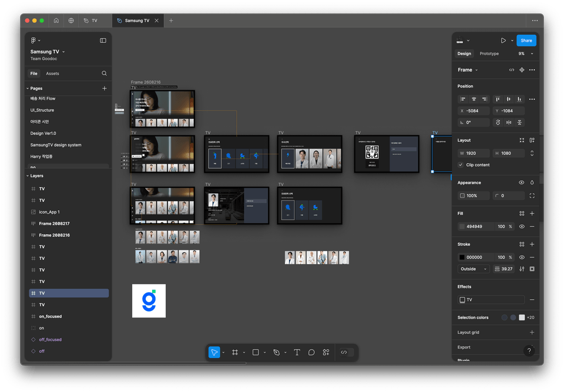
Task: Click the Share button
Action: 526,40
